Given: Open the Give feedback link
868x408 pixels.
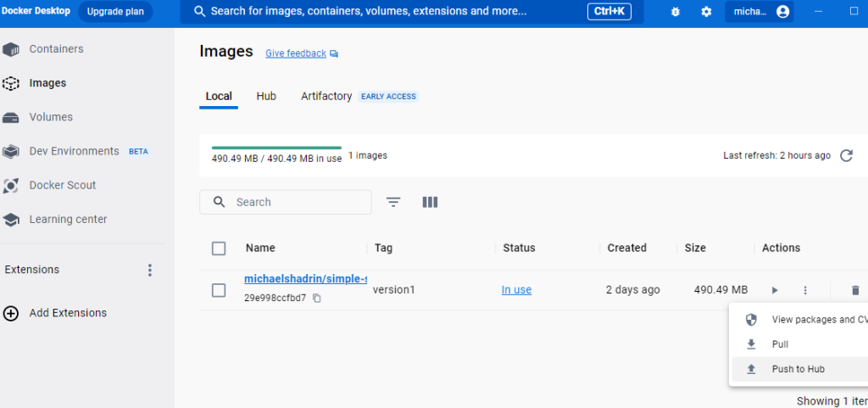Looking at the screenshot, I should pos(296,53).
